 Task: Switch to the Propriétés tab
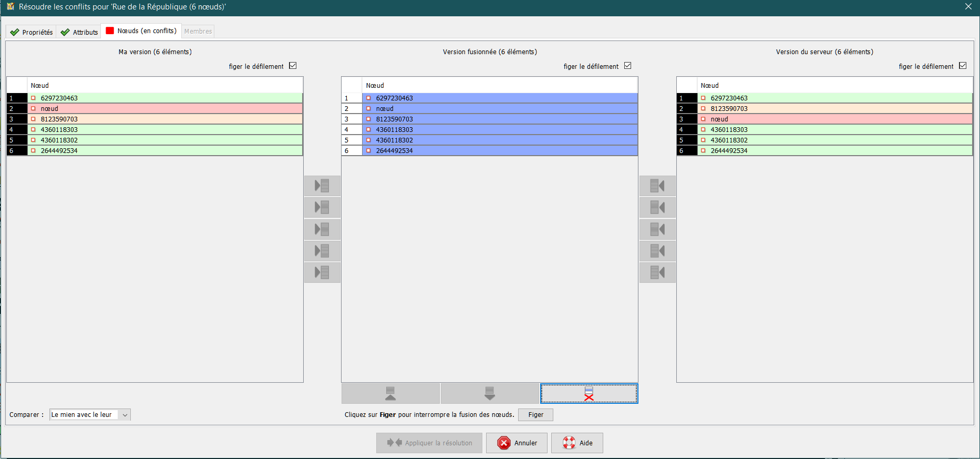(32, 32)
